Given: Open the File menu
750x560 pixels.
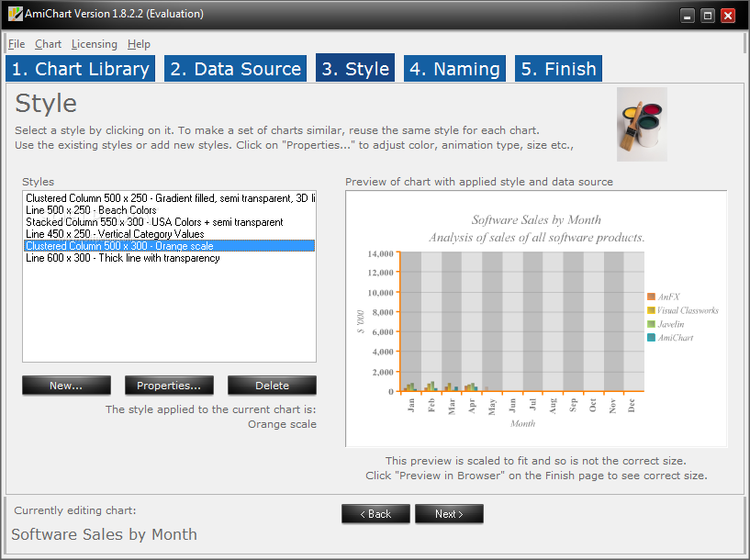Looking at the screenshot, I should (x=17, y=44).
